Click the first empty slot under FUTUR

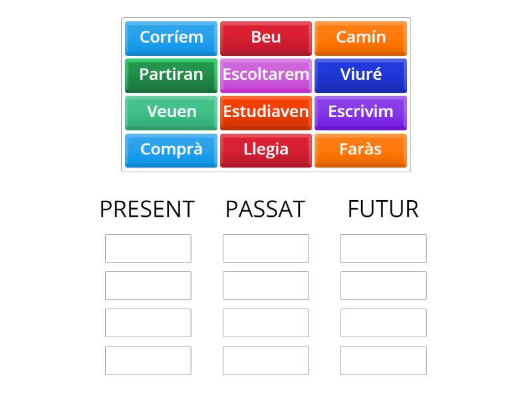[383, 248]
